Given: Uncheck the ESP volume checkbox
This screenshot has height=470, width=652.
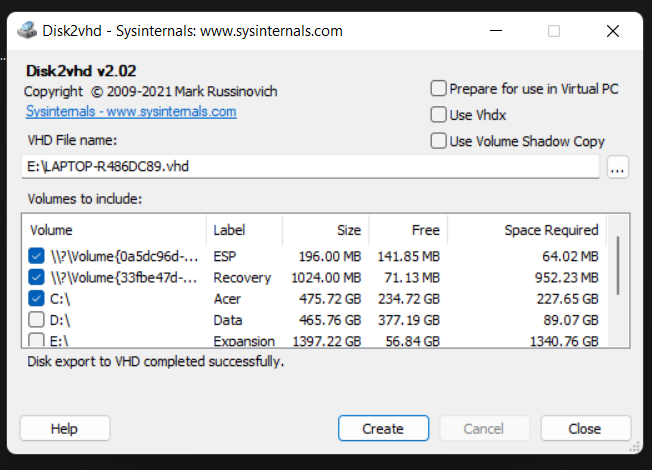Looking at the screenshot, I should tap(36, 256).
